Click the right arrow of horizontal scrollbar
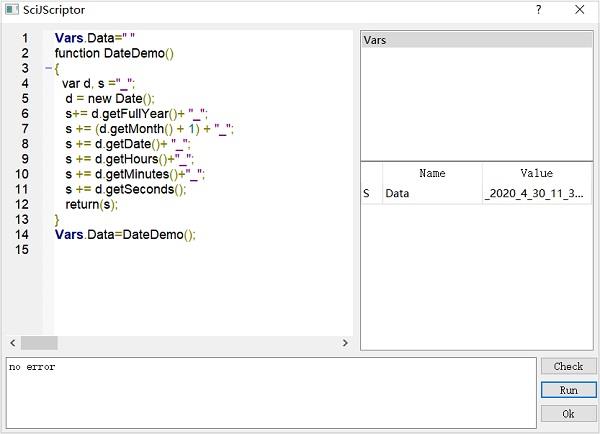Viewport: 600px width, 434px height. point(345,343)
